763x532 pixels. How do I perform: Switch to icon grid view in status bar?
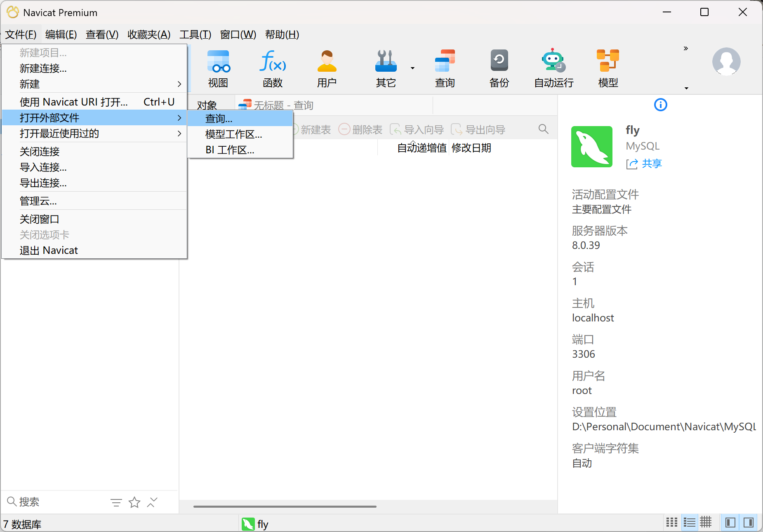672,523
